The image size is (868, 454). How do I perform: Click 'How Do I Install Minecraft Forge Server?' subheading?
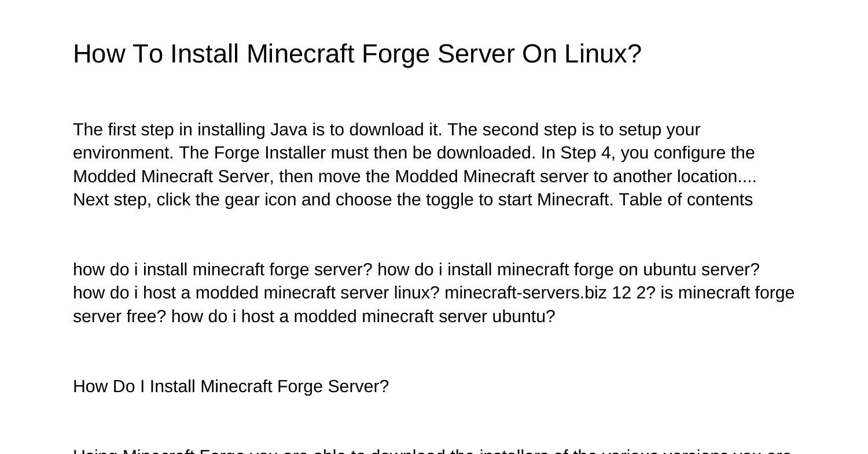click(231, 386)
